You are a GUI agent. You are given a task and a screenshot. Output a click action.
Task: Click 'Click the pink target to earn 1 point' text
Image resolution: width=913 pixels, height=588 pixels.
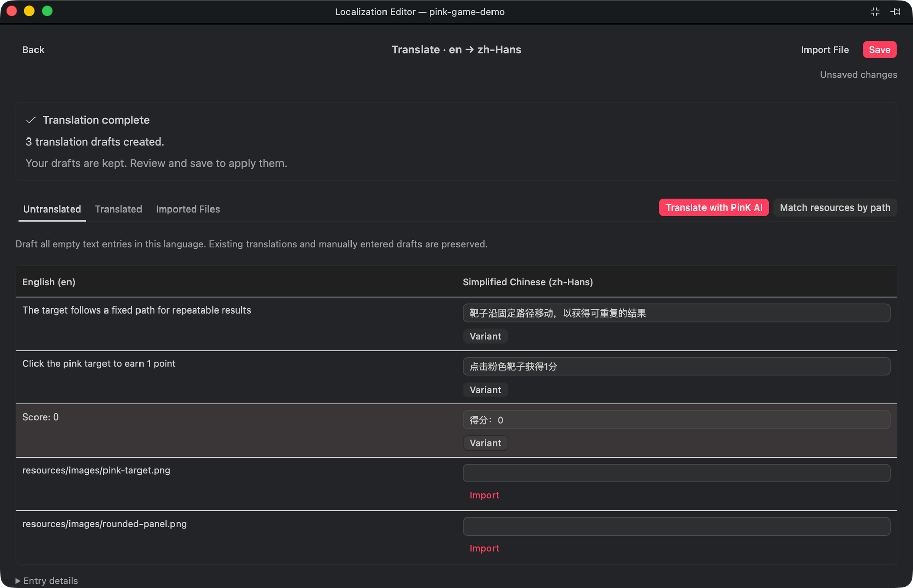99,364
